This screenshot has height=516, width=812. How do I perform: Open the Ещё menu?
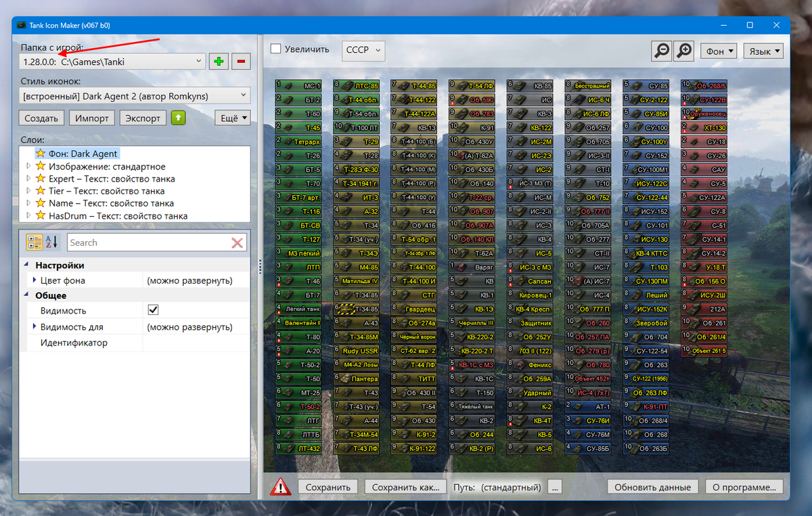click(233, 118)
